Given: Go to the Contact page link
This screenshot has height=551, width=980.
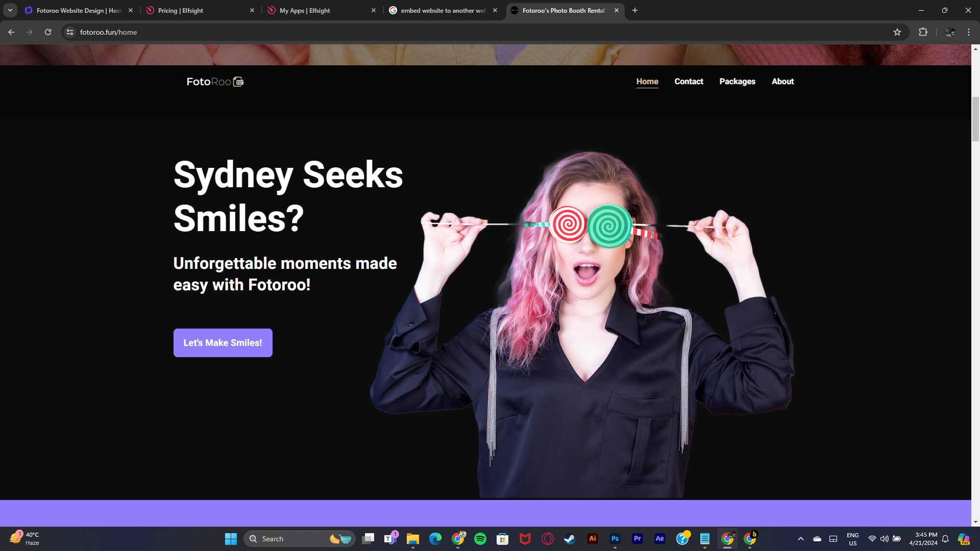Looking at the screenshot, I should pos(689,82).
